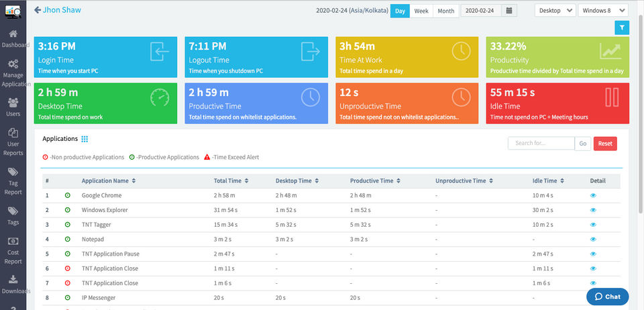View details eye icon for Windows Explorer
This screenshot has width=644, height=310.
pyautogui.click(x=593, y=210)
